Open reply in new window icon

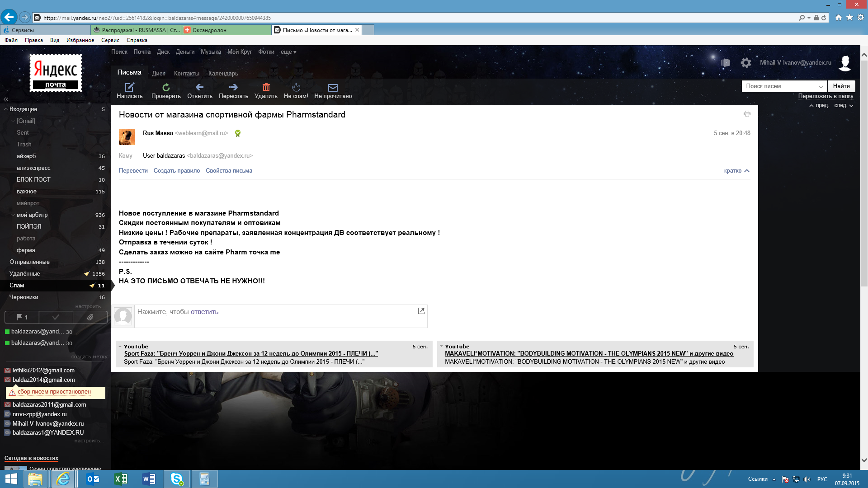click(421, 311)
